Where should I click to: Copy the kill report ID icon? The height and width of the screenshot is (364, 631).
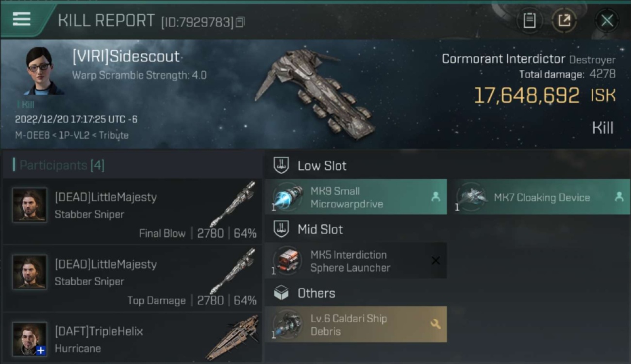point(240,22)
